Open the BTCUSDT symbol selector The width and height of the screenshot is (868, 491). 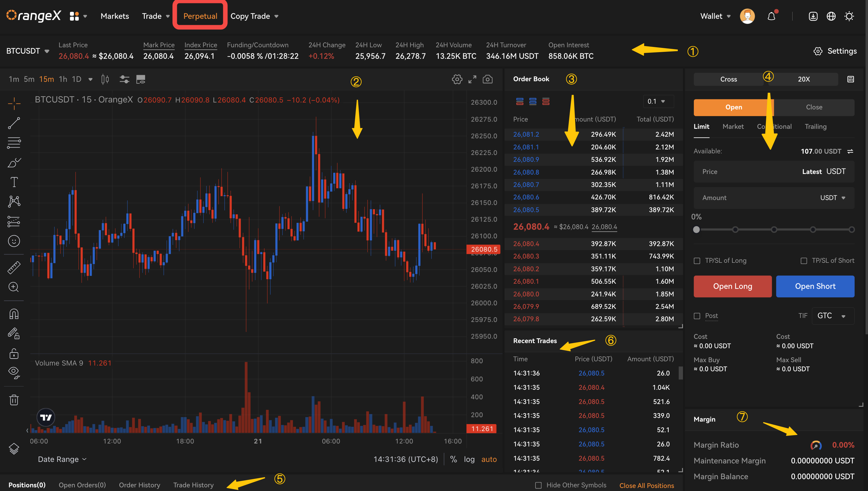click(28, 51)
